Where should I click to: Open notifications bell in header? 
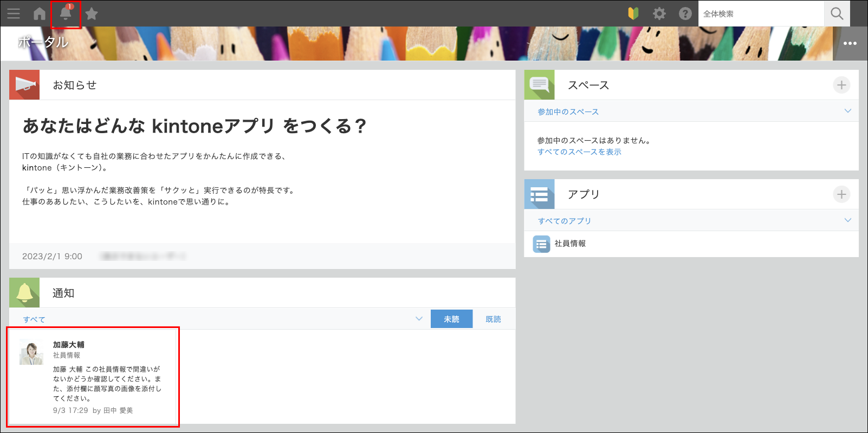tap(66, 14)
